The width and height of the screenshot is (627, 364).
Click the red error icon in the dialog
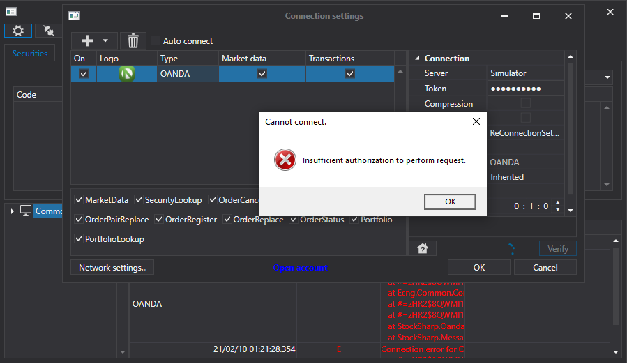pos(285,160)
